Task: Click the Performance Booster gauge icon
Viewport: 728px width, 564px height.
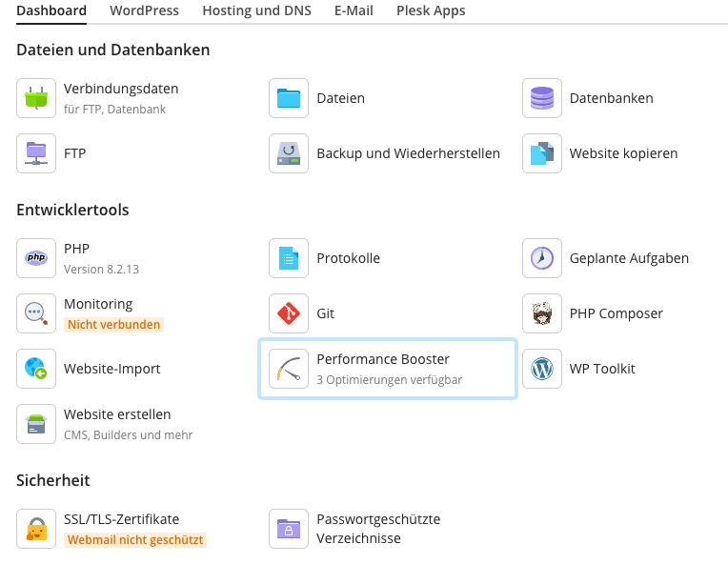Action: point(289,369)
